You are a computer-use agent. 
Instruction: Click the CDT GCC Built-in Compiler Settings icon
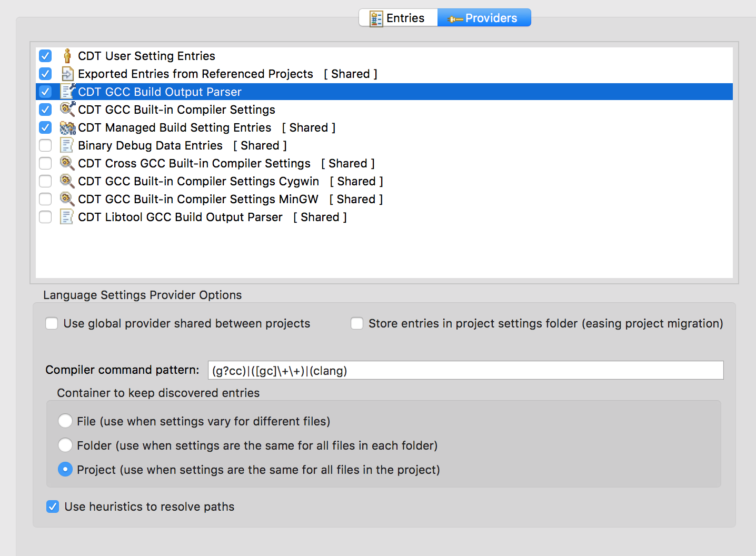pyautogui.click(x=67, y=110)
